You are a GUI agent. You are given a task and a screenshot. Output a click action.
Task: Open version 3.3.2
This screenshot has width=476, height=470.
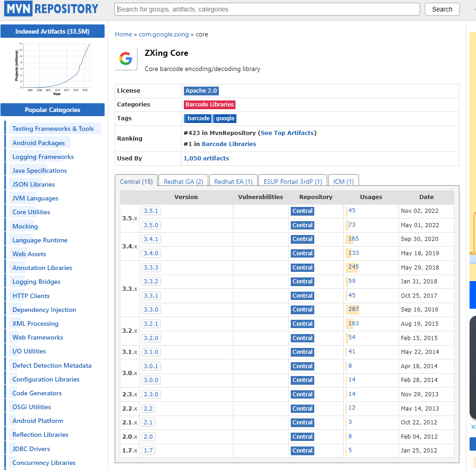(x=151, y=282)
